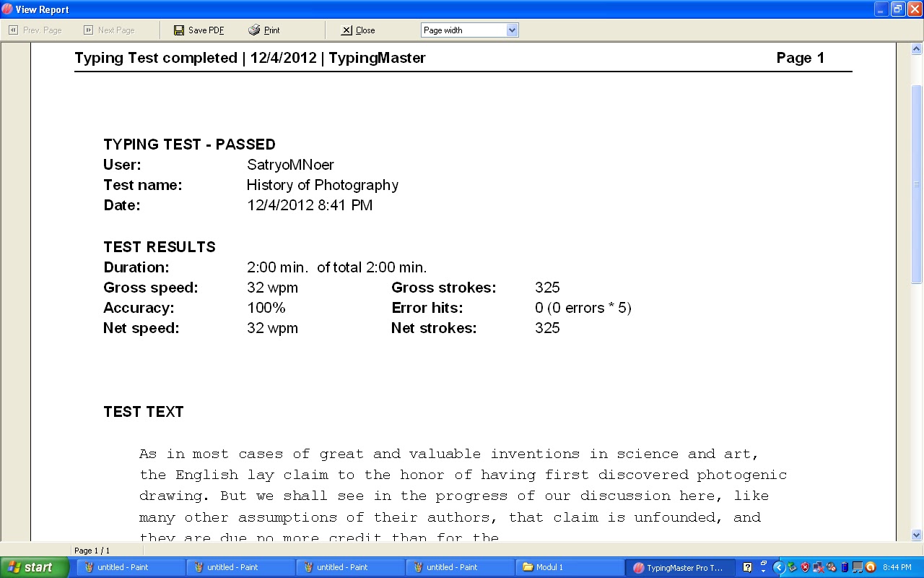Screen dimensions: 924x578
Task: Click the 'TYPING TEST - PASSED' heading
Action: (189, 144)
